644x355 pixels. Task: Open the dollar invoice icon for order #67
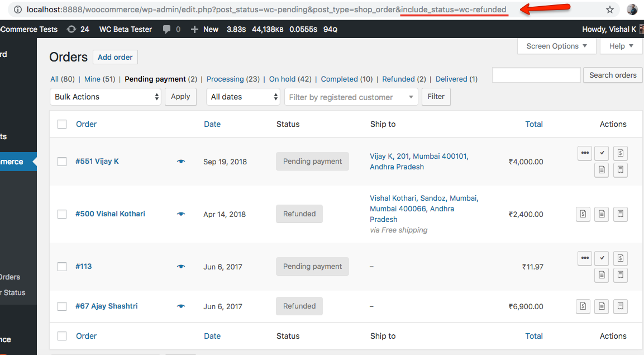point(583,306)
